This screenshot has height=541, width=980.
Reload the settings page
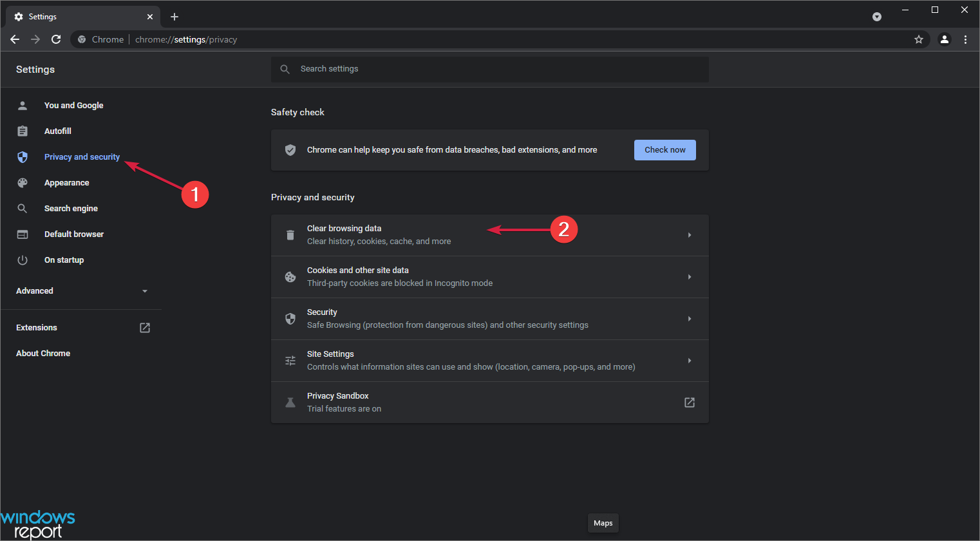click(x=56, y=39)
